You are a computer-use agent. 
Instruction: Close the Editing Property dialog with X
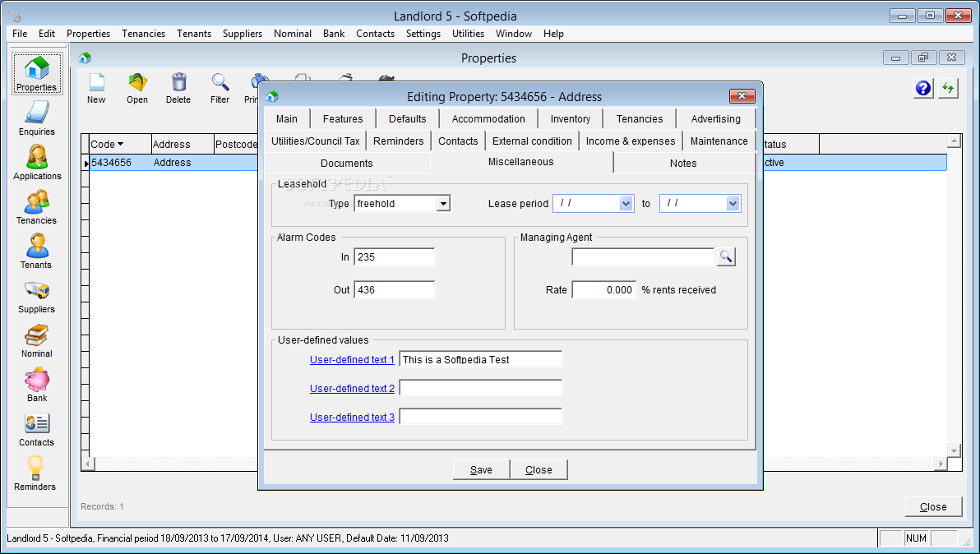click(742, 96)
